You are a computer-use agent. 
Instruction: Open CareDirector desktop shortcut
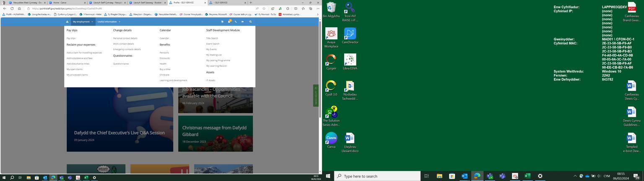click(x=350, y=36)
